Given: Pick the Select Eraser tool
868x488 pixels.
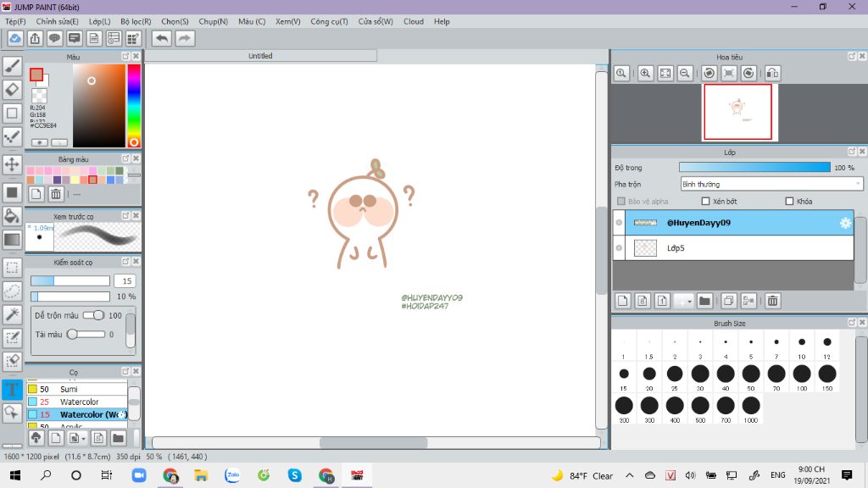Looking at the screenshot, I should (x=12, y=361).
